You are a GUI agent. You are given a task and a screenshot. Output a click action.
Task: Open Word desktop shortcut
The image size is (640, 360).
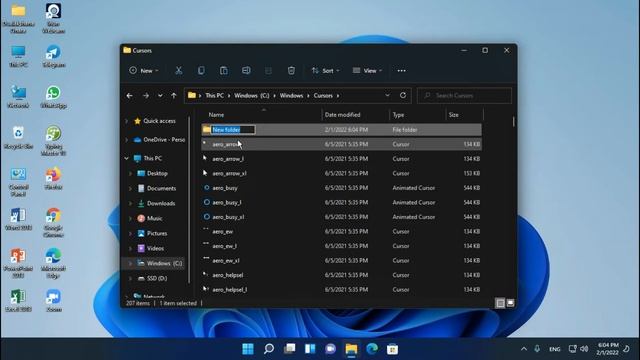(18, 219)
